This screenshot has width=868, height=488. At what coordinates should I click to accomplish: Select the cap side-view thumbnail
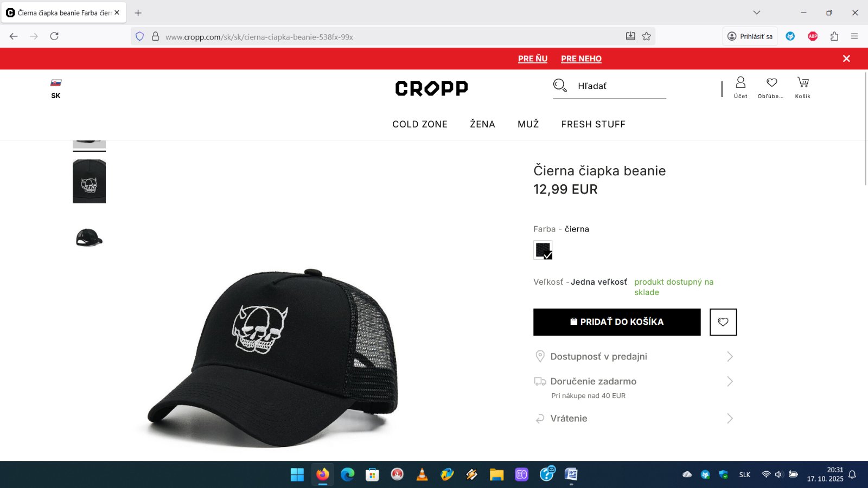(89, 238)
